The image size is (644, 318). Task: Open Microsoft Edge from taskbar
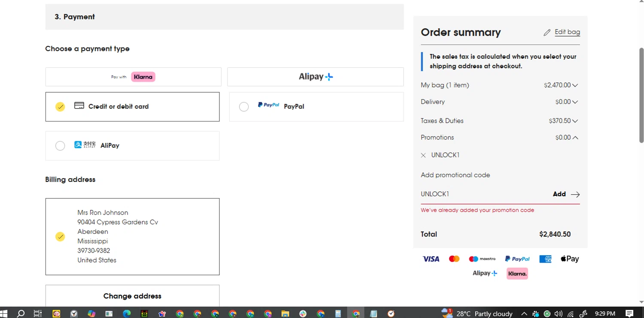pyautogui.click(x=127, y=314)
